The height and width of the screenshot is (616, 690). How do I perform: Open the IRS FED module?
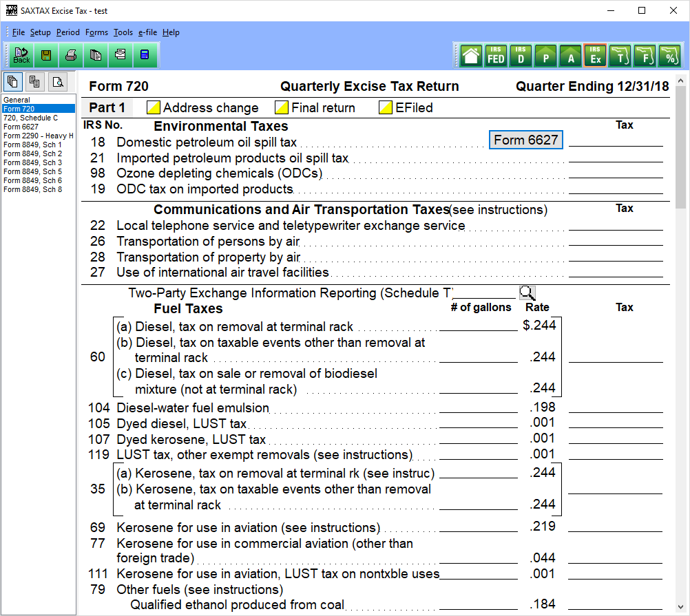496,56
